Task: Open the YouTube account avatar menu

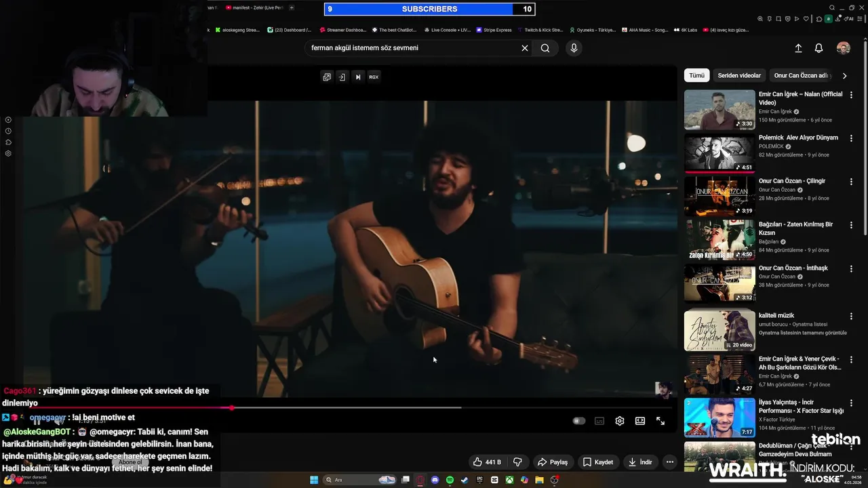Action: coord(844,48)
